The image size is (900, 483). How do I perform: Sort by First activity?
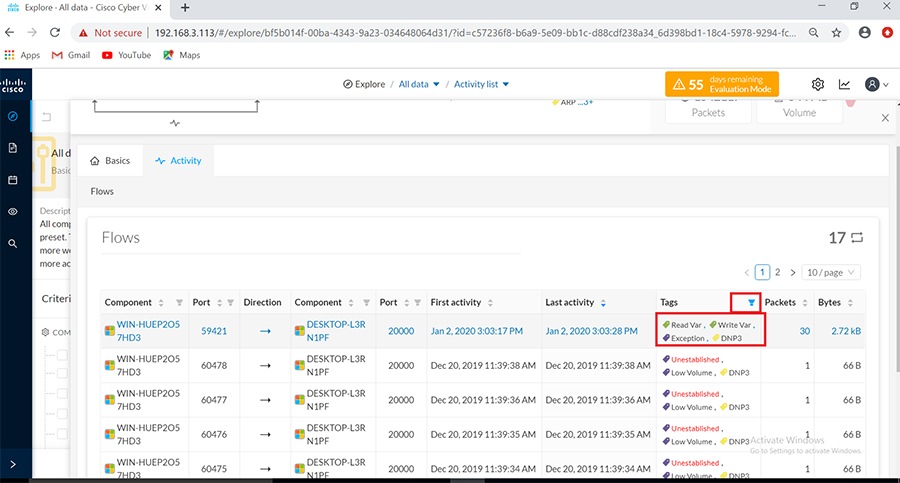click(x=490, y=303)
